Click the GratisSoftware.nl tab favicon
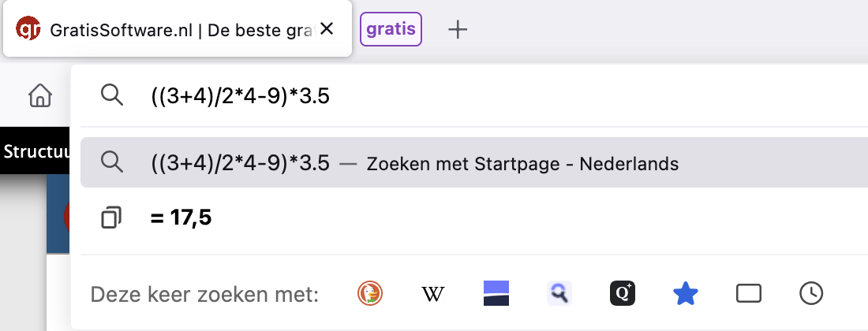The image size is (868, 331). click(x=28, y=30)
